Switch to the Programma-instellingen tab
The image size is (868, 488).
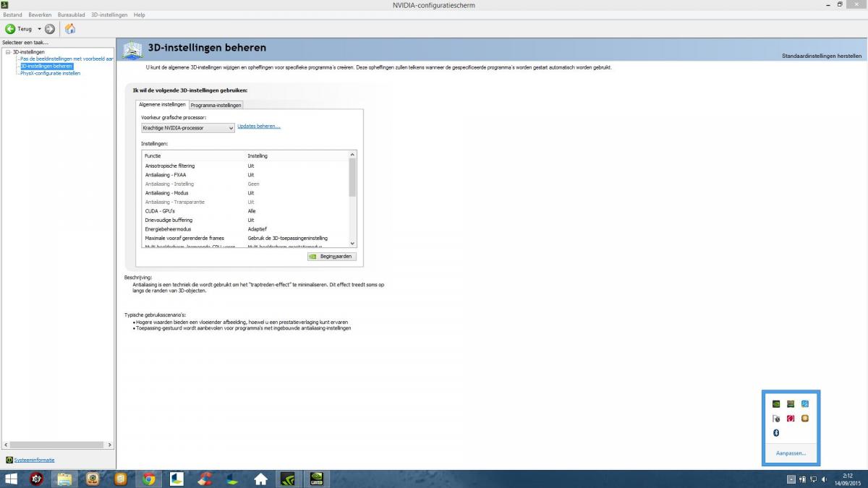click(216, 106)
